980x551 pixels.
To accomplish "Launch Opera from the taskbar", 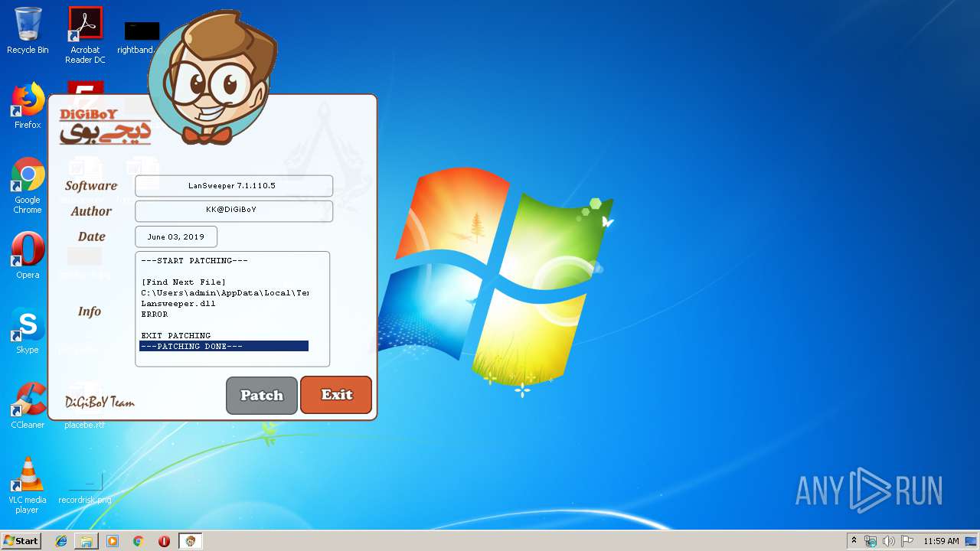I will [x=164, y=541].
